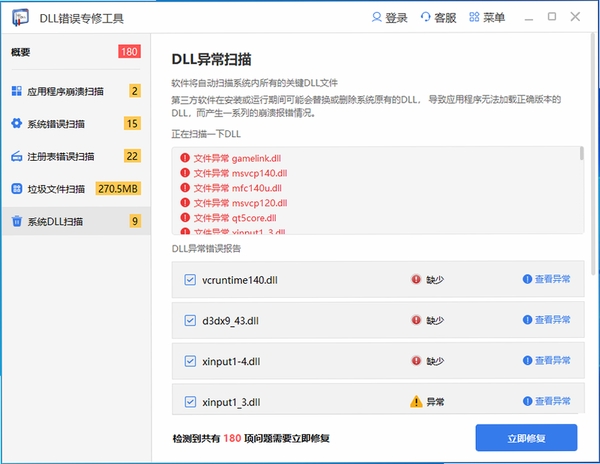Click red error icon beside gamelink.dll
Image resolution: width=600 pixels, height=464 pixels.
point(185,158)
